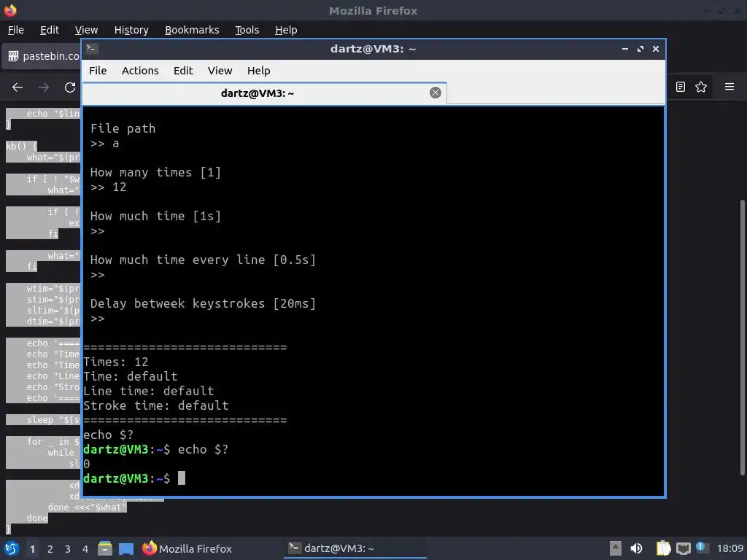Open Firefox Bookmarks menu

point(192,30)
